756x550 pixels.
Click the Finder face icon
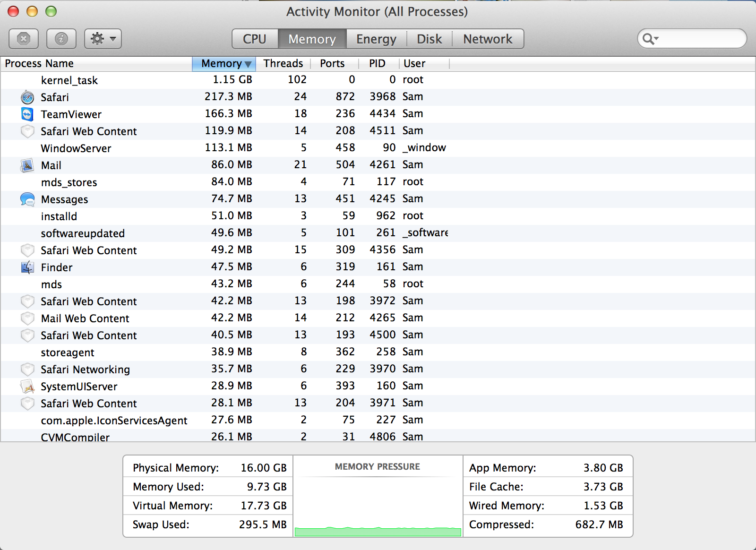(27, 267)
